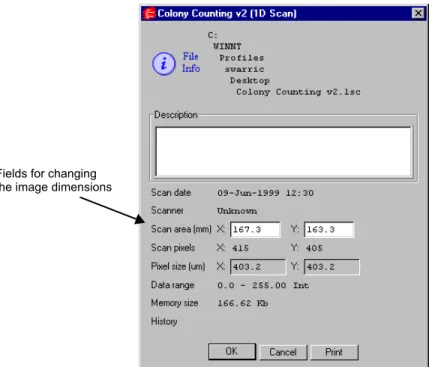Confirm with the OK button
Viewport: 435px width, 367px height.
pos(232,352)
